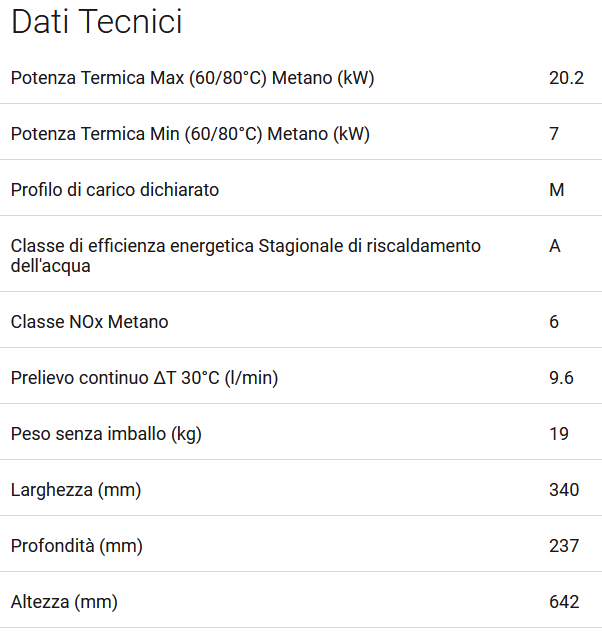Select the width value 340
Viewport: 602px width, 634px height.
tap(564, 490)
